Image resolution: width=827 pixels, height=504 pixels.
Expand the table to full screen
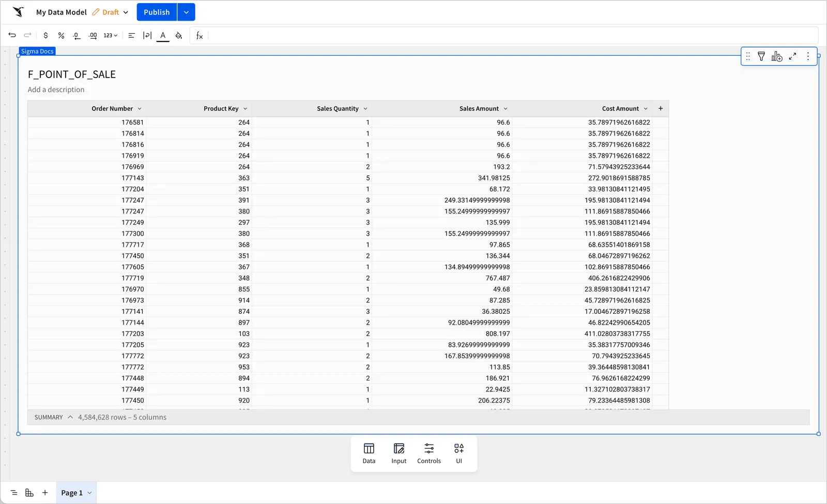tap(792, 56)
